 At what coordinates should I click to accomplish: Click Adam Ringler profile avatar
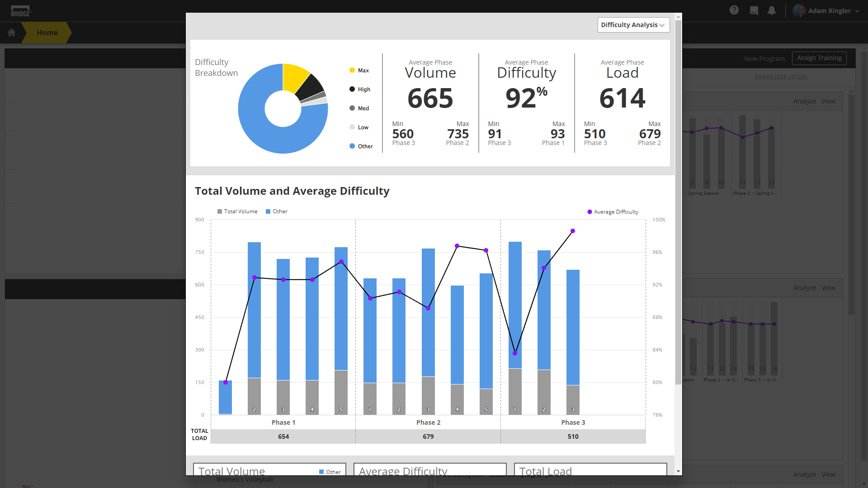pyautogui.click(x=799, y=10)
